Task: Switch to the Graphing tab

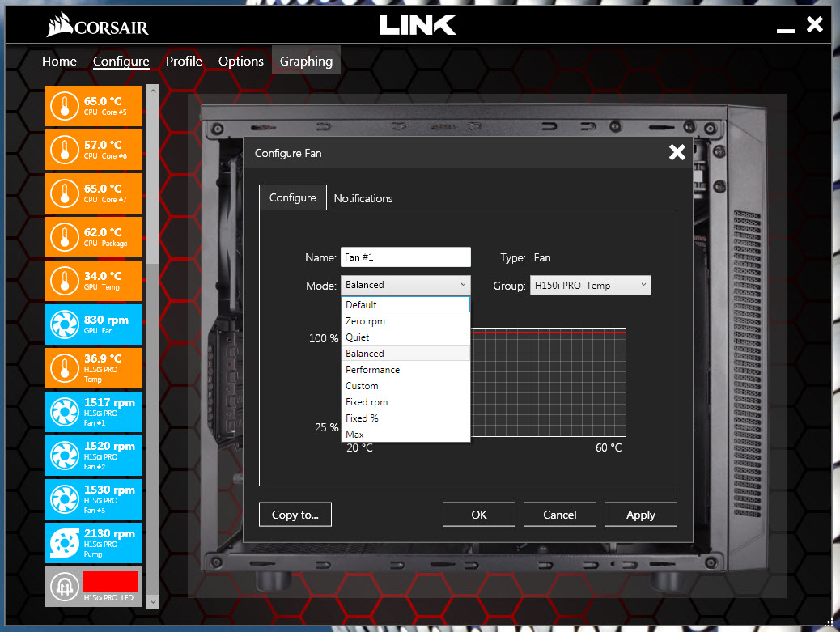Action: point(306,61)
